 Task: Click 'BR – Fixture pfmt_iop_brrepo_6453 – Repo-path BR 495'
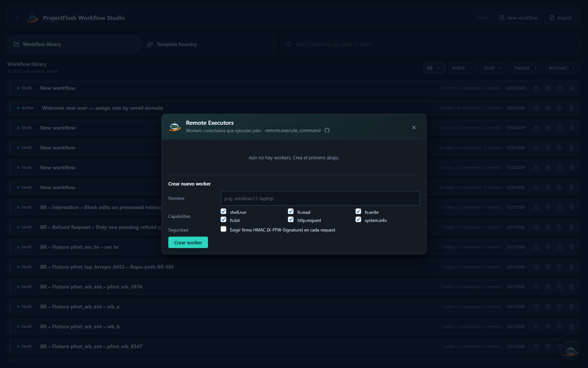[107, 267]
